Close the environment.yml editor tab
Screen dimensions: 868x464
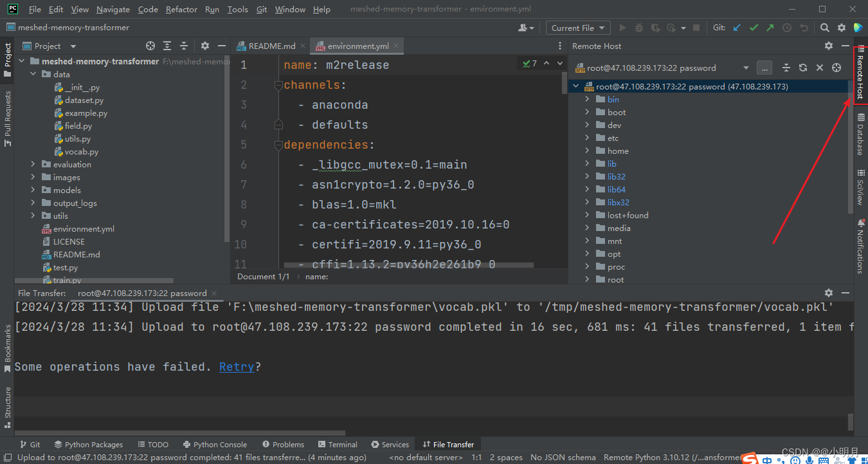396,46
